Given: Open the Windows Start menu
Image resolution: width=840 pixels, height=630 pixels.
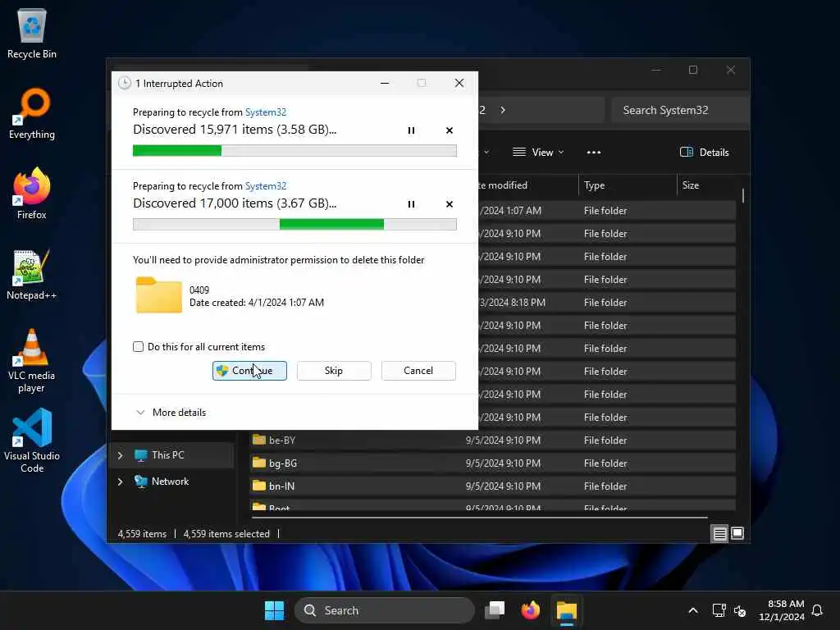Looking at the screenshot, I should tap(274, 610).
